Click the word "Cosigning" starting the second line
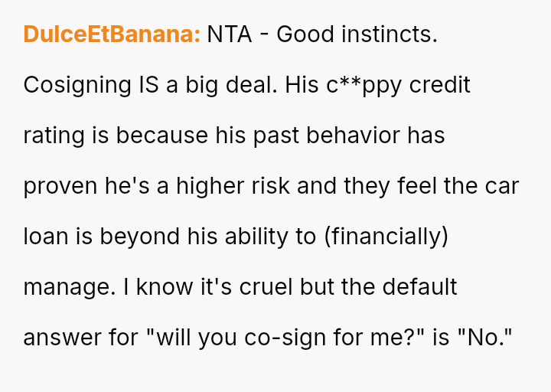 (x=77, y=86)
